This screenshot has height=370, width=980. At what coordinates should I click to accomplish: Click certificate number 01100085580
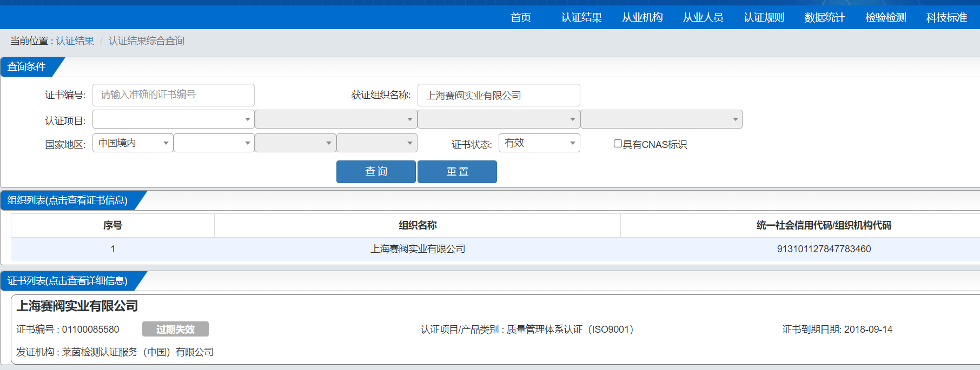point(90,329)
